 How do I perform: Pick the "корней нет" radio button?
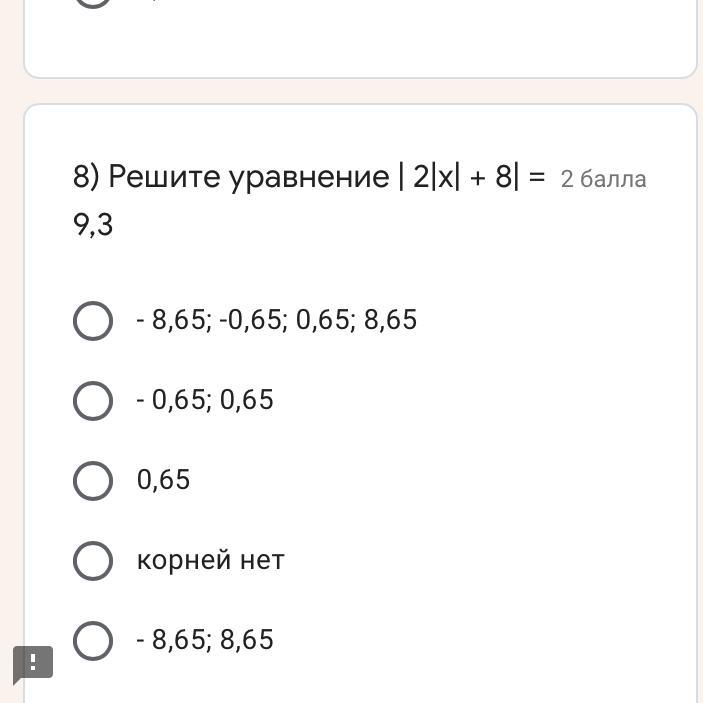[93, 561]
